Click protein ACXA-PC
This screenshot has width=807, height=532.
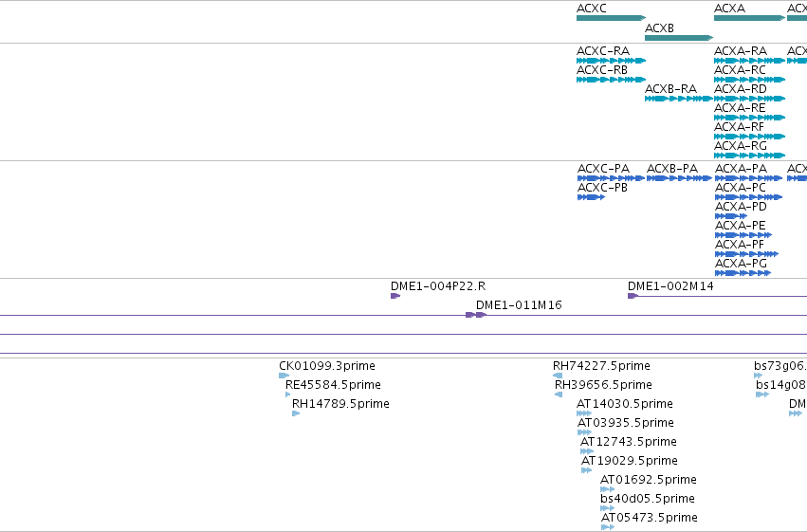click(748, 197)
